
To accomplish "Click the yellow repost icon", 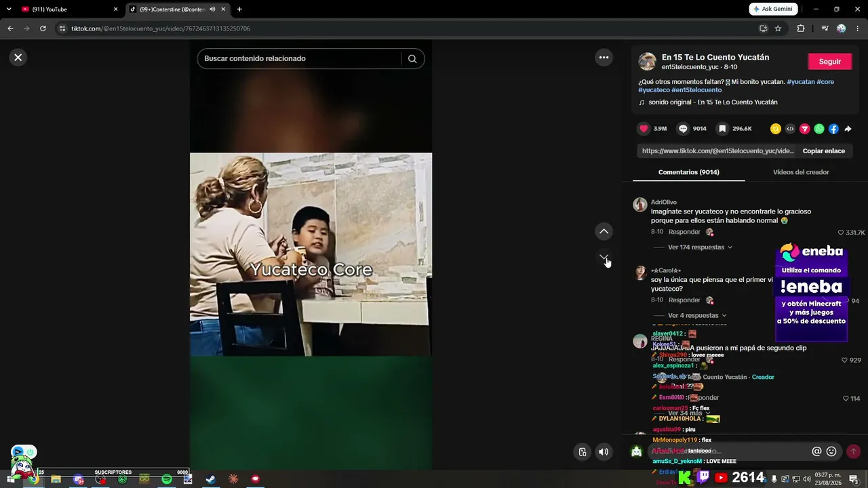I will tap(776, 129).
